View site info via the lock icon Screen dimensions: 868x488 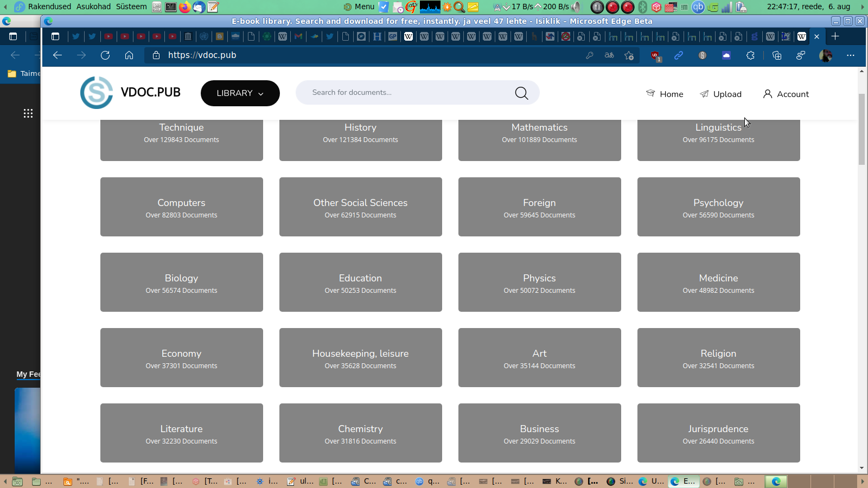[x=156, y=55]
